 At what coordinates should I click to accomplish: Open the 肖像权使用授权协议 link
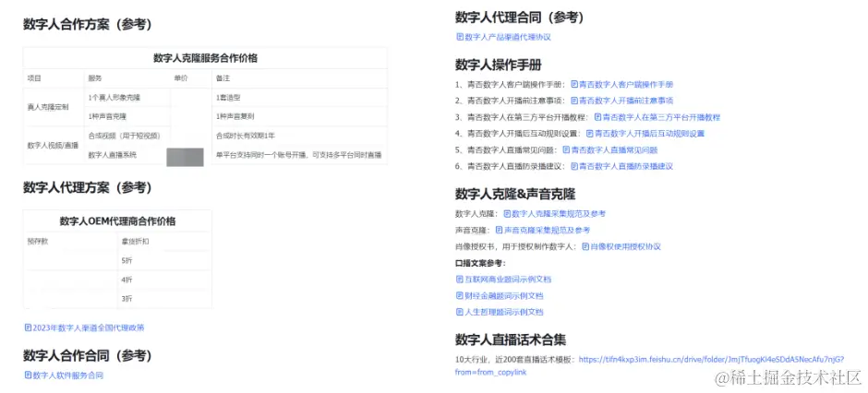coord(621,246)
